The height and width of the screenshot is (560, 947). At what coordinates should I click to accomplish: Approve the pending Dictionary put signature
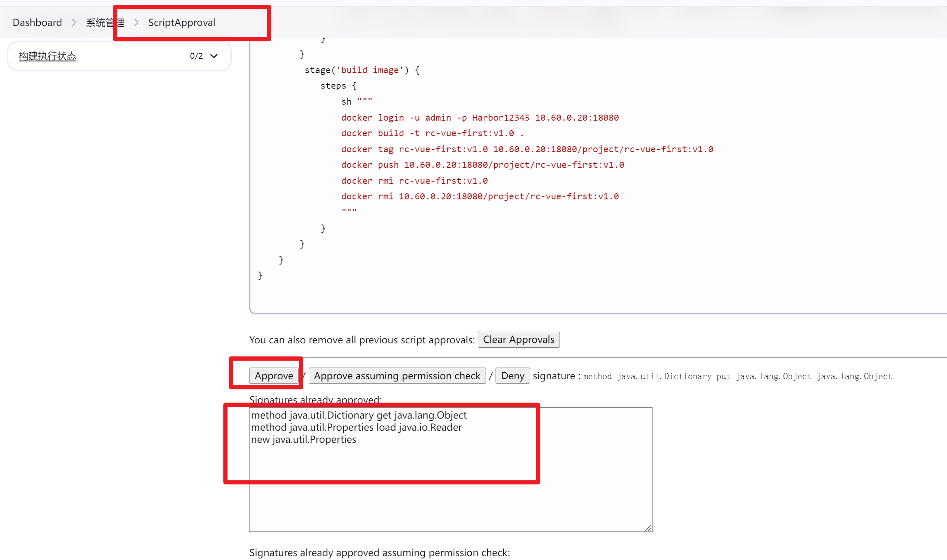click(274, 376)
